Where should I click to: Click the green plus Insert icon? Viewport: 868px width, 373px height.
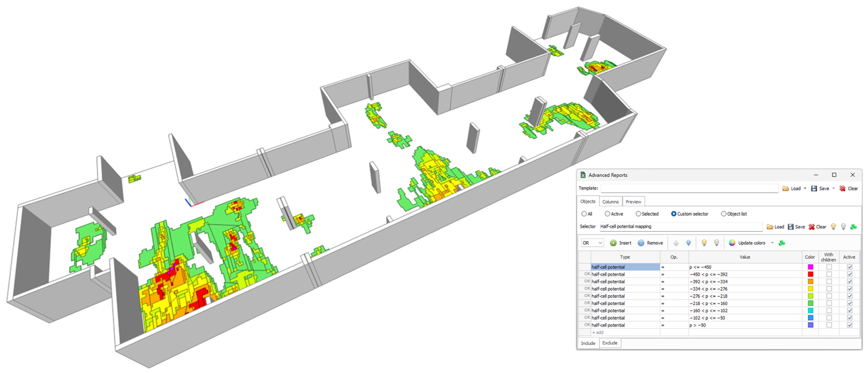613,243
